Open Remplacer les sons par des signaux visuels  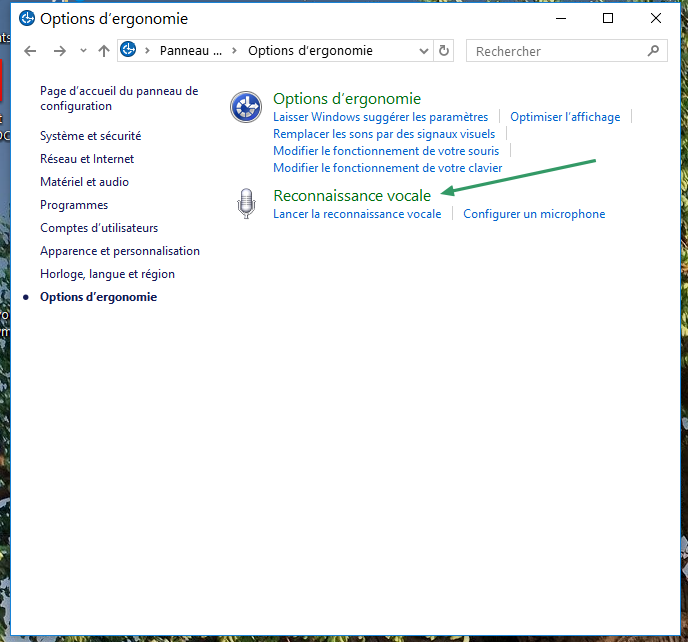[384, 134]
